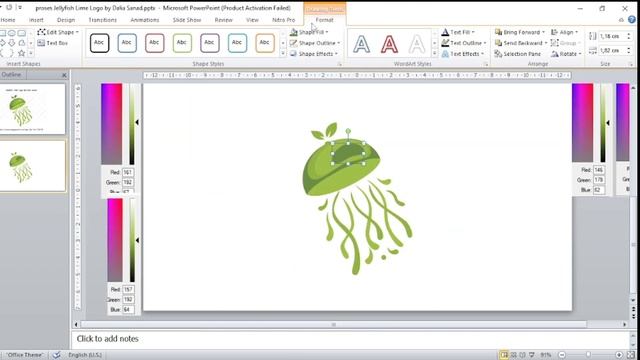The image size is (640, 360).
Task: Minimize the ribbon with the caret icon
Action: (621, 20)
